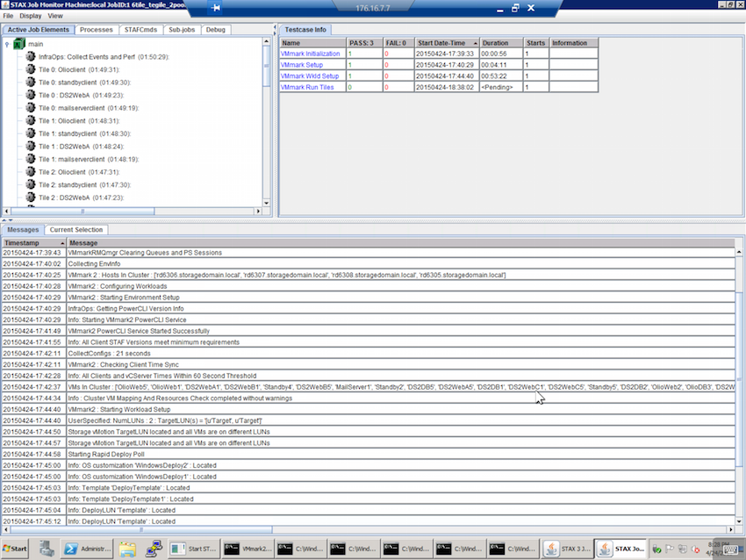The width and height of the screenshot is (746, 560).
Task: Click the messages vertical scrollbar thumb
Action: click(x=739, y=379)
